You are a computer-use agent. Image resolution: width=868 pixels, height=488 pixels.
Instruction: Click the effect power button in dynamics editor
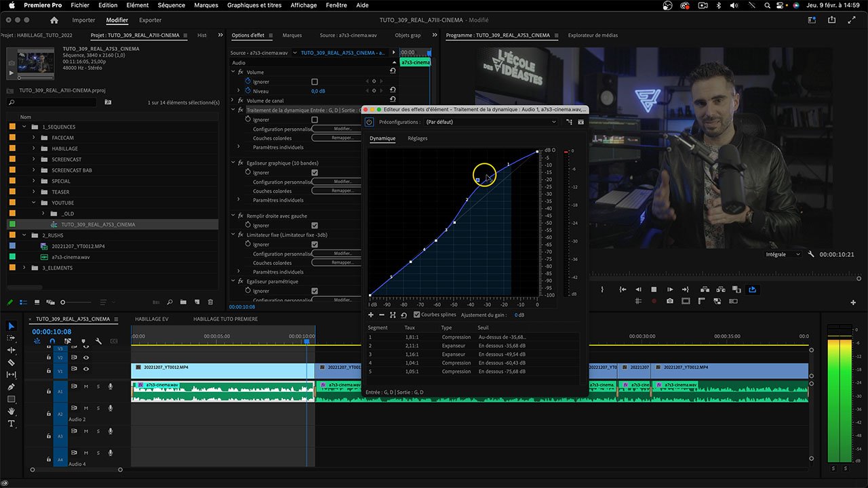tap(369, 122)
